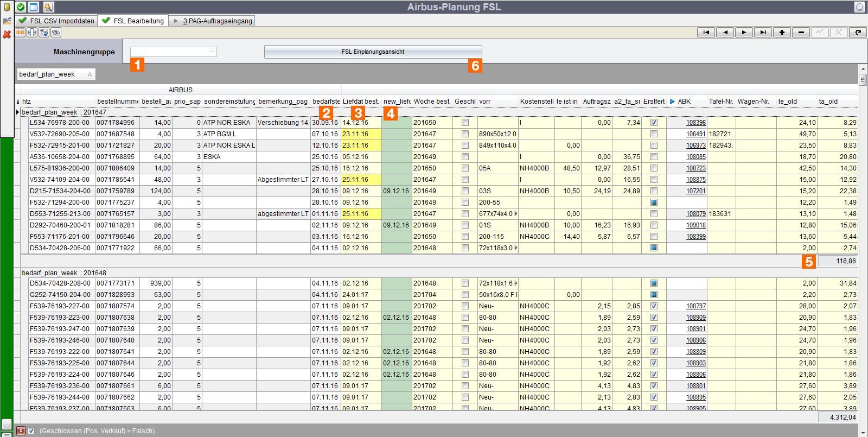Click the vertical scrollbar thumb
The height and width of the screenshot is (437, 868).
(x=863, y=79)
